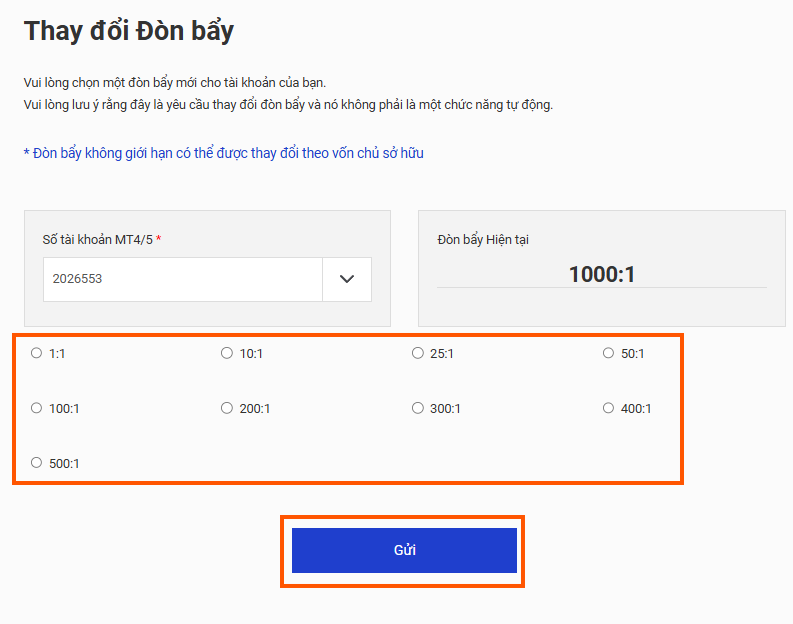The image size is (793, 624).
Task: Click the account number field showing 2026553
Action: tap(182, 280)
